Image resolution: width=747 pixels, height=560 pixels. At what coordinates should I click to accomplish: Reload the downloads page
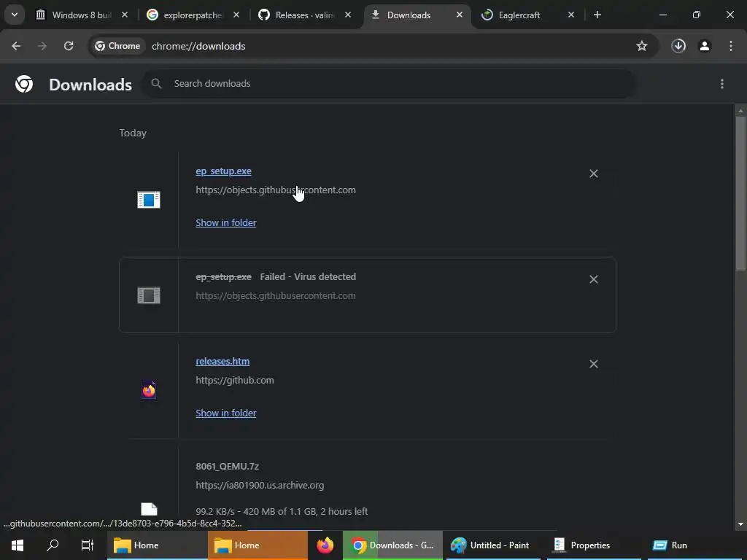click(x=69, y=46)
